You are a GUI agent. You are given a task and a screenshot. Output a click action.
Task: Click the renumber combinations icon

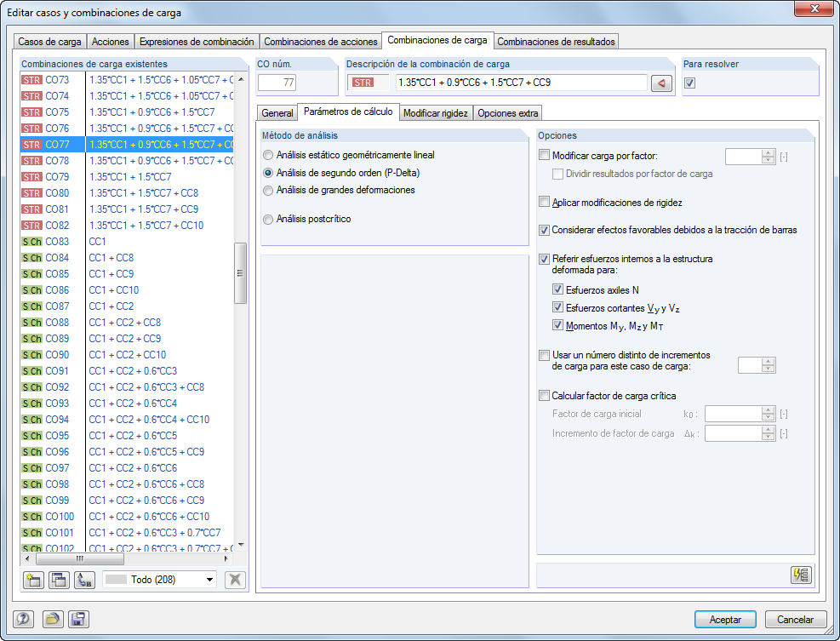pyautogui.click(x=84, y=580)
